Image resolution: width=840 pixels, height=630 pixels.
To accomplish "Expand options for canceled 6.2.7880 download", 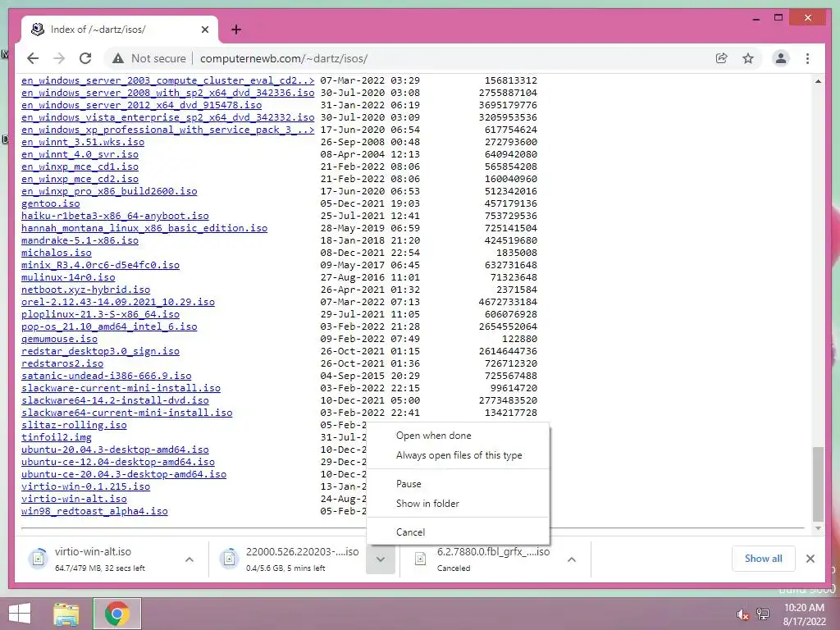I will point(572,559).
